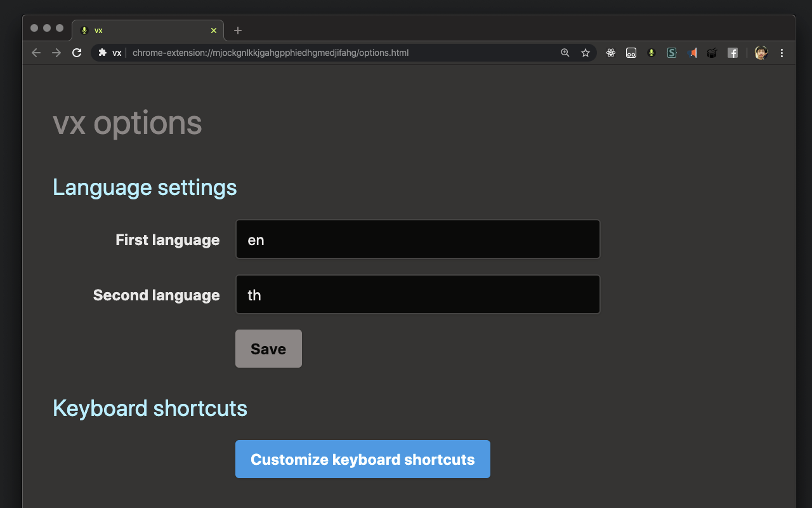Click Customize keyboard shortcuts button
This screenshot has height=508, width=812.
pyautogui.click(x=363, y=459)
